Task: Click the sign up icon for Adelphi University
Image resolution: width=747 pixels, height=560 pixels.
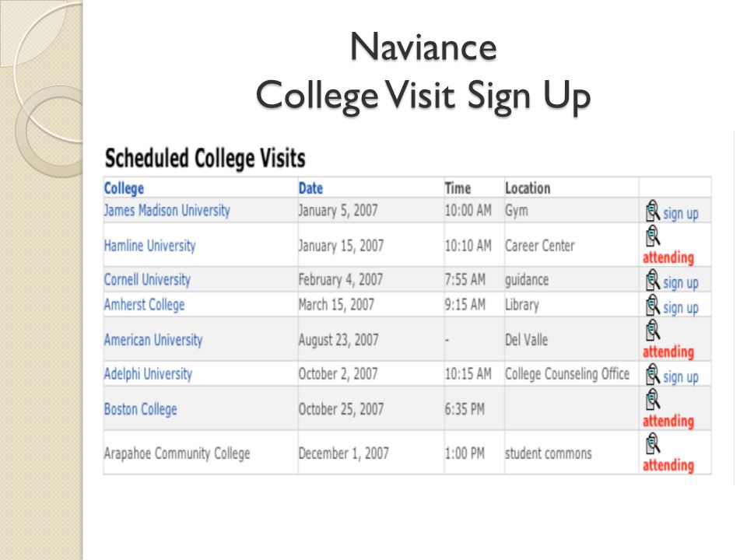Action: click(653, 374)
